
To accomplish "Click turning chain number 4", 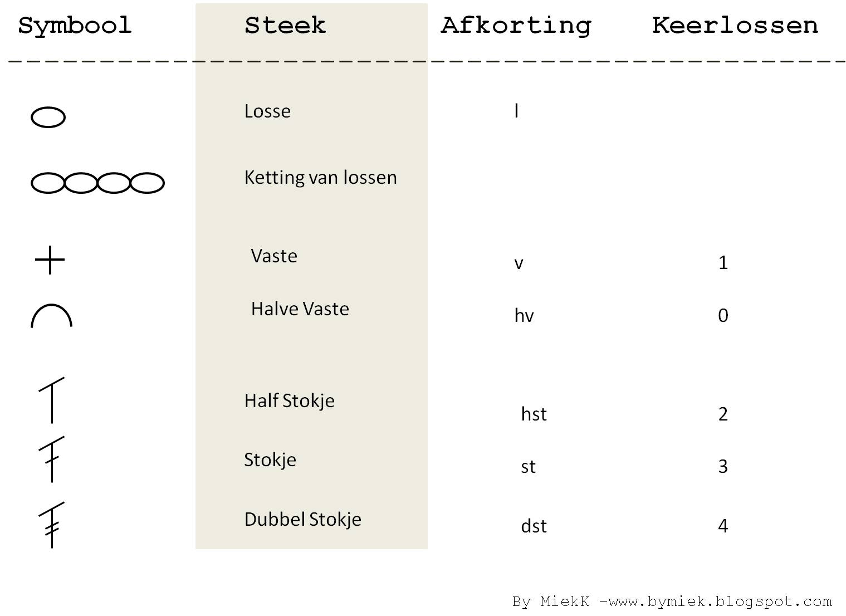I will pos(723,526).
